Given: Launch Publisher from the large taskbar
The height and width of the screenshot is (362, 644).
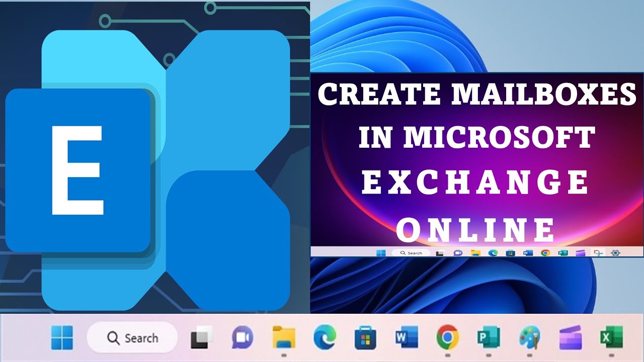Looking at the screenshot, I should (x=489, y=337).
